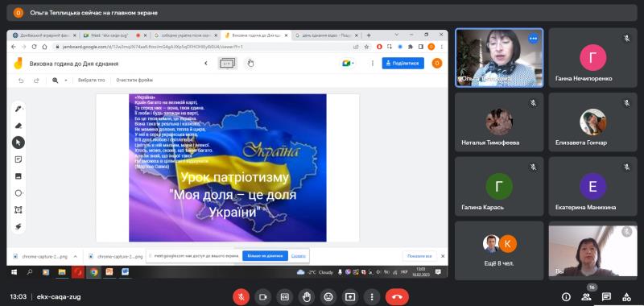Select the pen tool in Jamboard sidebar
Image resolution: width=644 pixels, height=306 pixels.
[19, 109]
